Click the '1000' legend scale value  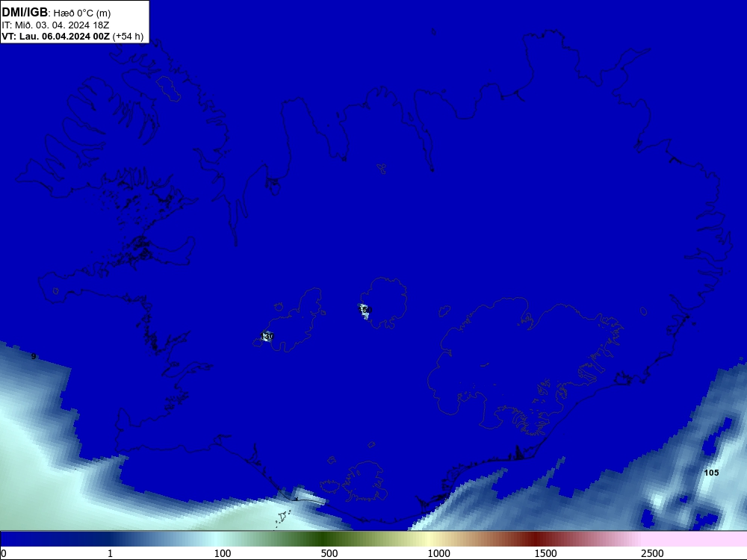[x=438, y=553]
